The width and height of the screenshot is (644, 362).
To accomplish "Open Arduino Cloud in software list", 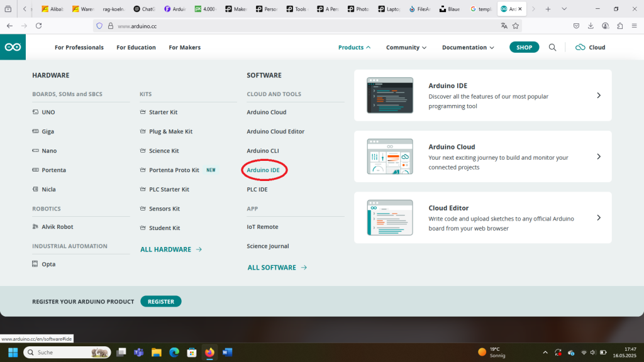I will [x=267, y=112].
